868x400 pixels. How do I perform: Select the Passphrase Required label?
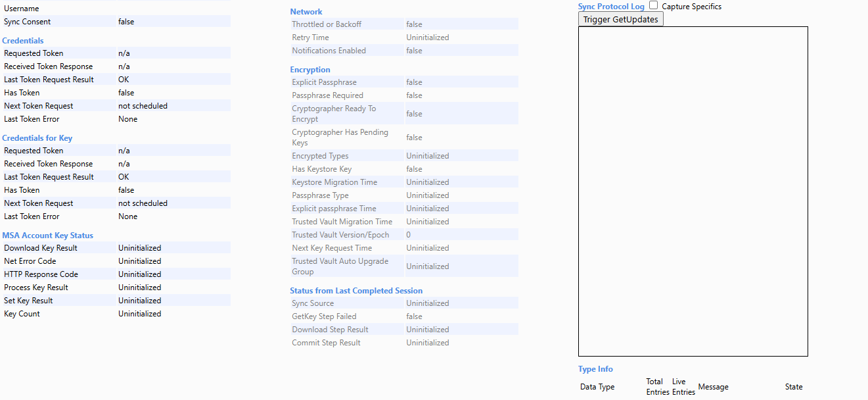coord(327,95)
